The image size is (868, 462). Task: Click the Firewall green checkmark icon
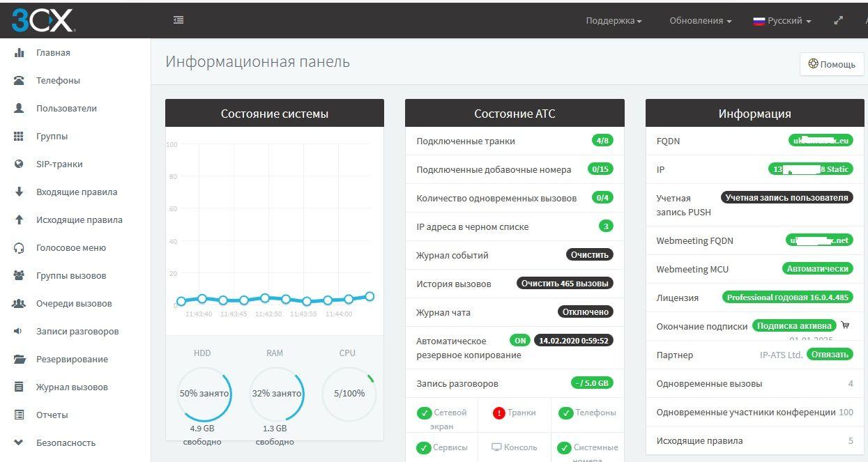click(x=424, y=413)
